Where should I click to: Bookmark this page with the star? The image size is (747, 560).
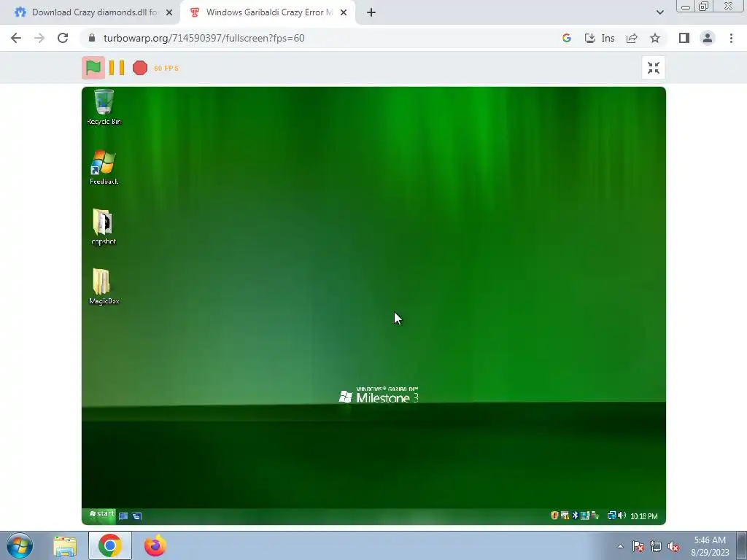pyautogui.click(x=655, y=38)
